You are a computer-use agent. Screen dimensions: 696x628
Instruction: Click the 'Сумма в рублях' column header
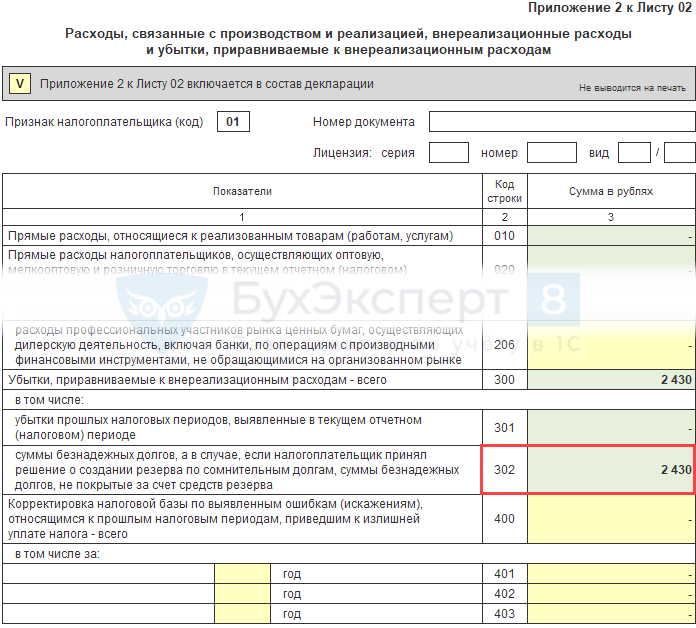611,191
